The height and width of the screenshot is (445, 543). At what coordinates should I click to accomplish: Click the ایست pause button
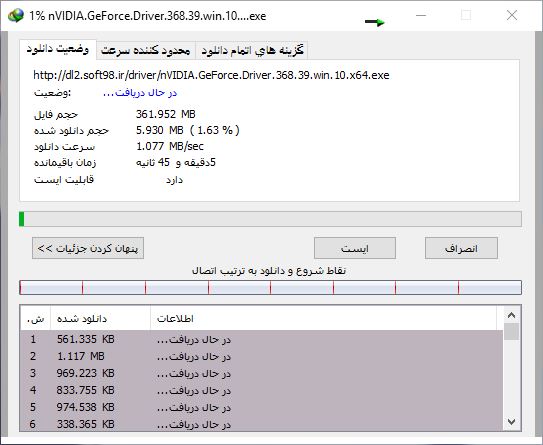[x=355, y=248]
